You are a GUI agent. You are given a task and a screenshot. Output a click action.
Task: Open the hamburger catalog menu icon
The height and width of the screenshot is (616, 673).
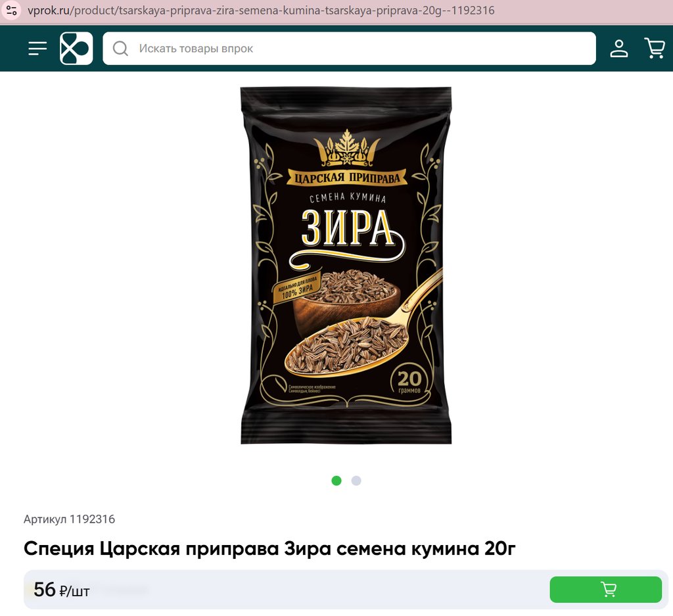point(37,49)
